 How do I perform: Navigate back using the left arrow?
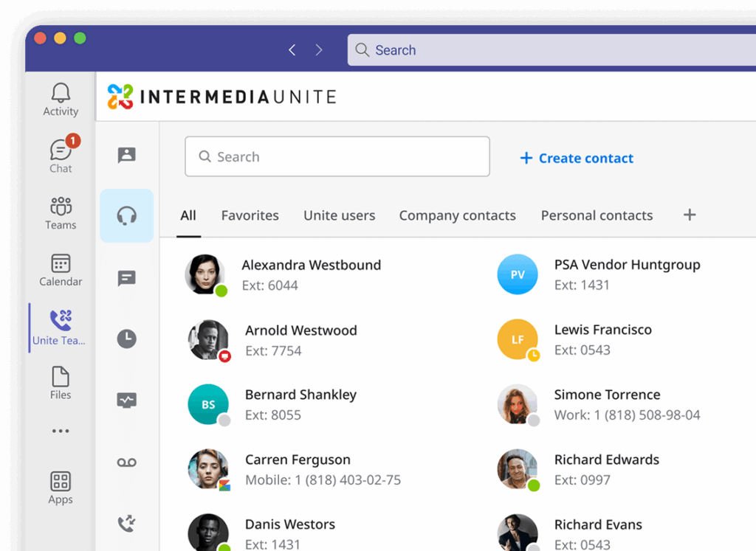[x=292, y=49]
